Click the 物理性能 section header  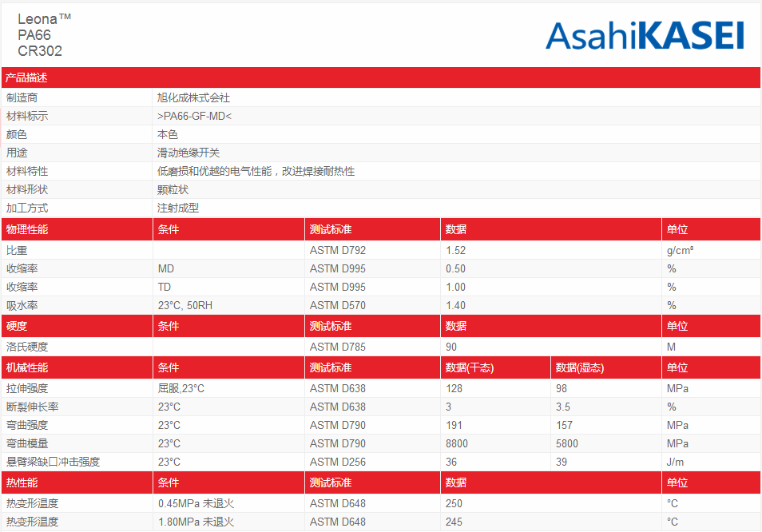[27, 229]
